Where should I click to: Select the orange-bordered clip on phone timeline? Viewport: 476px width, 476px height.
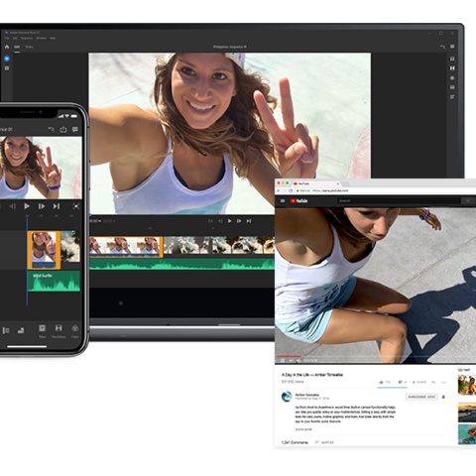pyautogui.click(x=44, y=250)
